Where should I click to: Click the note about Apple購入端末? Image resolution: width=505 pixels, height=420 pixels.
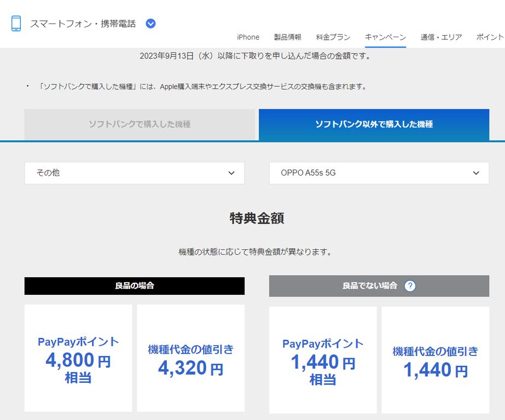coord(202,86)
